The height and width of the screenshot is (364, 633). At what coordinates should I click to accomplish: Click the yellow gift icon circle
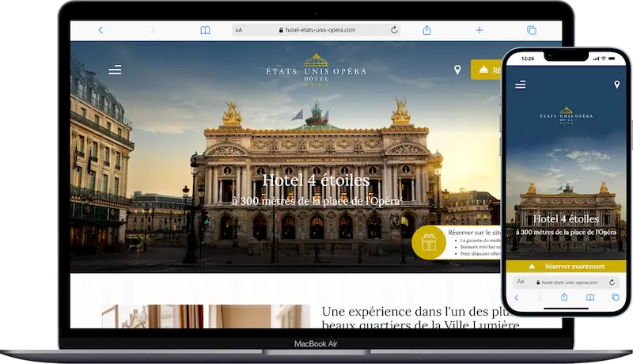[x=429, y=242]
